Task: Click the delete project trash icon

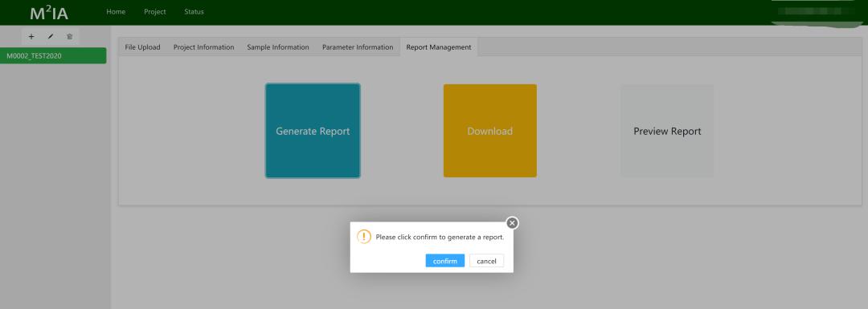Action: 70,36
